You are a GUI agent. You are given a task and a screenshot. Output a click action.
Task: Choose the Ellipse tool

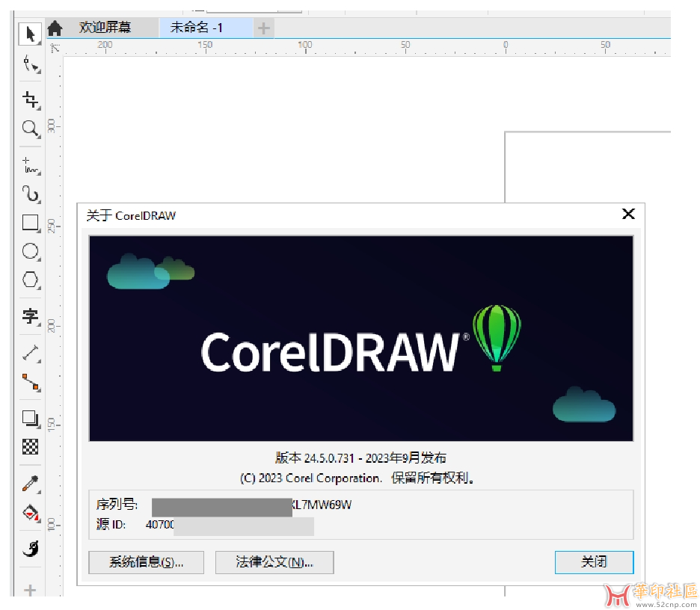[30, 251]
